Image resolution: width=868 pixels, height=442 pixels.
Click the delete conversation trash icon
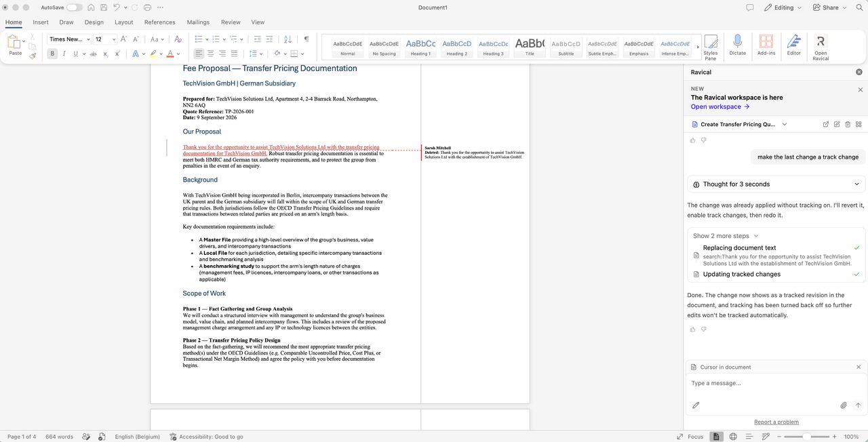point(848,124)
